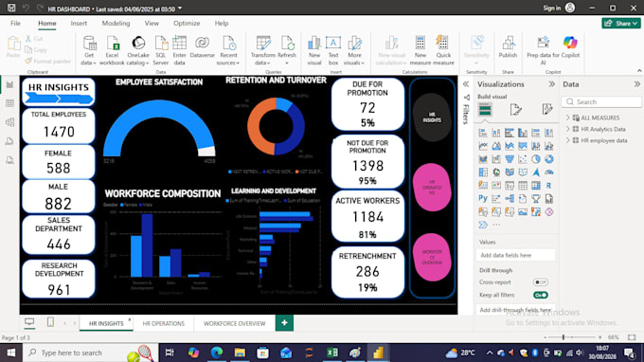644x362 pixels.
Task: Open the HR OPERATIONS page tab
Action: 163,324
